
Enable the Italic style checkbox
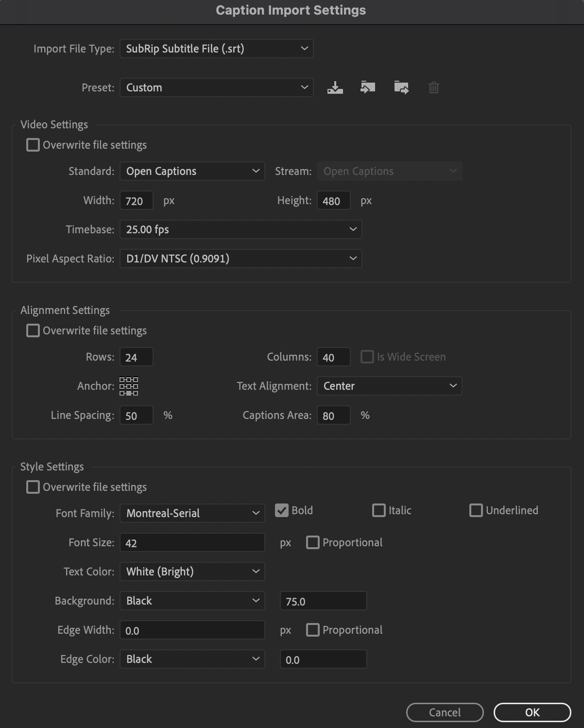point(379,510)
